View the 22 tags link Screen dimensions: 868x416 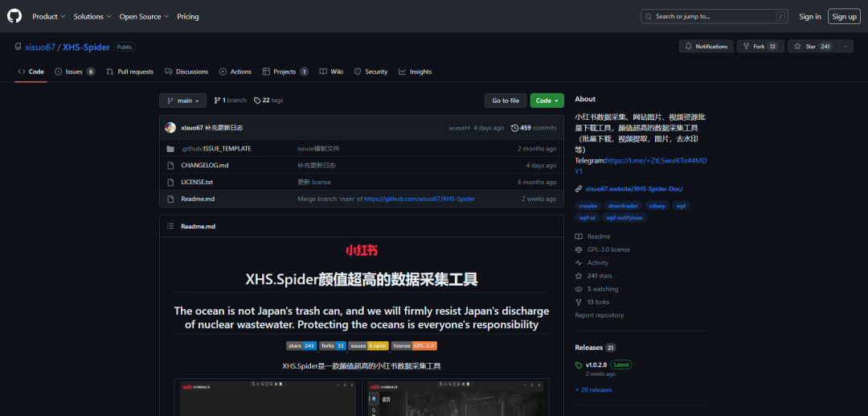[x=268, y=101]
